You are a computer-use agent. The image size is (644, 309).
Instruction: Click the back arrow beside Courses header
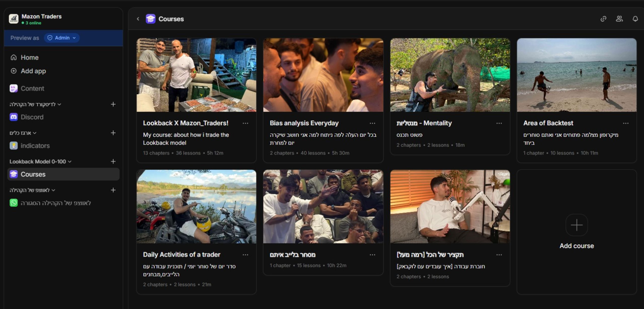[138, 19]
